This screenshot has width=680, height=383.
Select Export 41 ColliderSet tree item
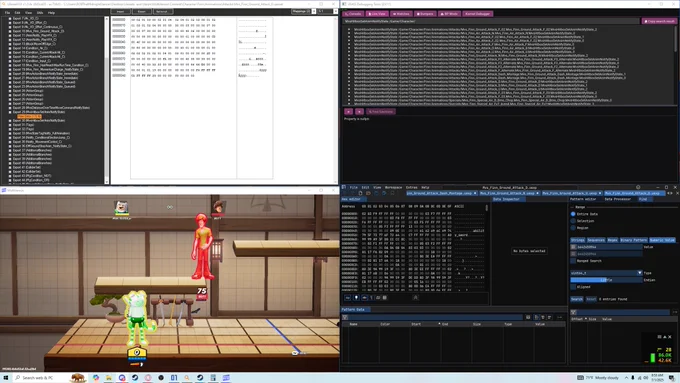[x=26, y=167]
